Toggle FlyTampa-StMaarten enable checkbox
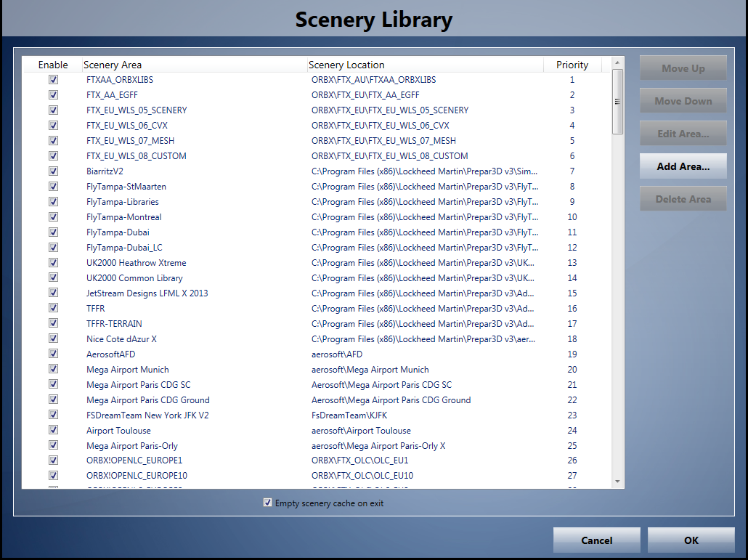This screenshot has height=560, width=748. pos(54,187)
